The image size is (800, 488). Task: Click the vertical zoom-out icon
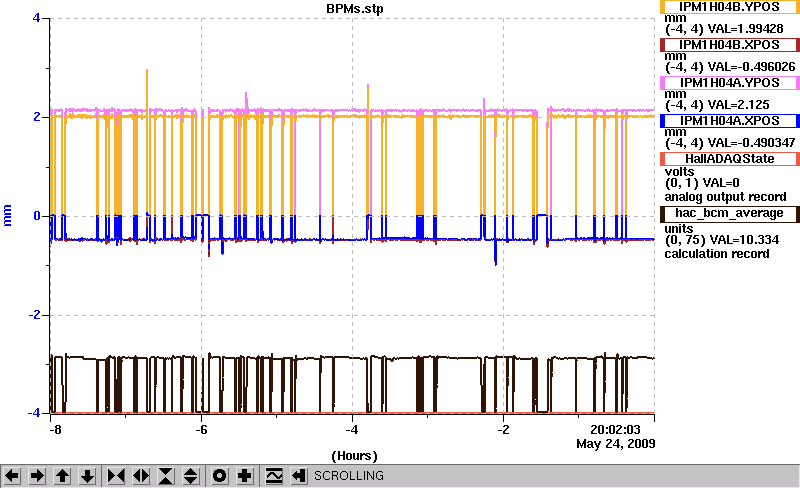[191, 476]
